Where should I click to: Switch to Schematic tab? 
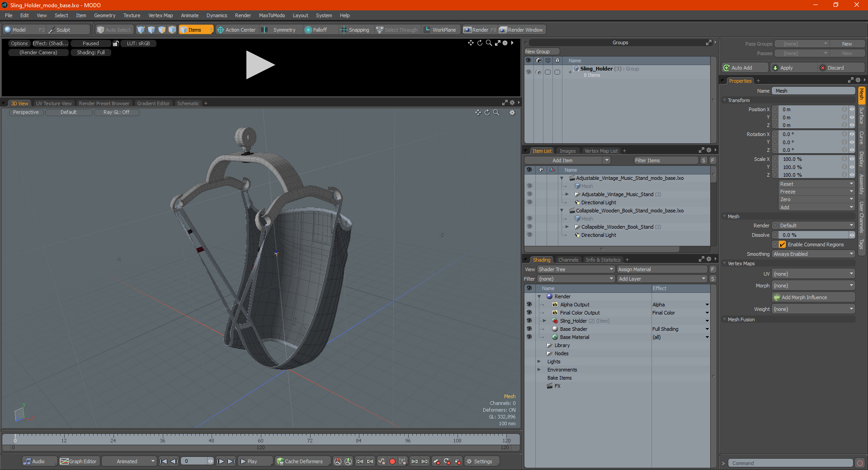pyautogui.click(x=188, y=103)
